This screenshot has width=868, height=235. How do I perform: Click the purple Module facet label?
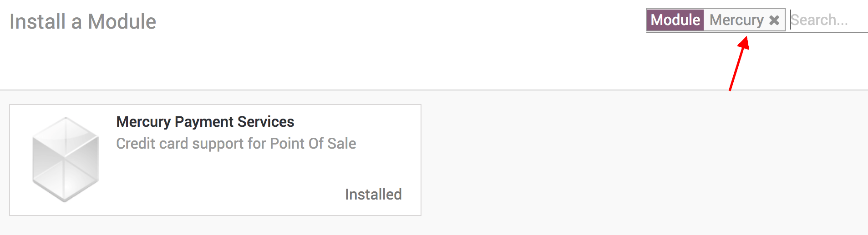675,20
